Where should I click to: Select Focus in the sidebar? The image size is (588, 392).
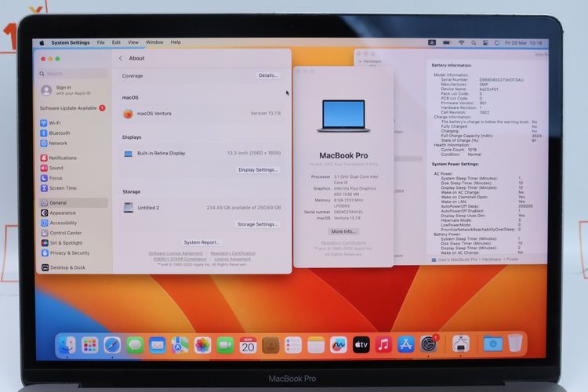pos(74,178)
